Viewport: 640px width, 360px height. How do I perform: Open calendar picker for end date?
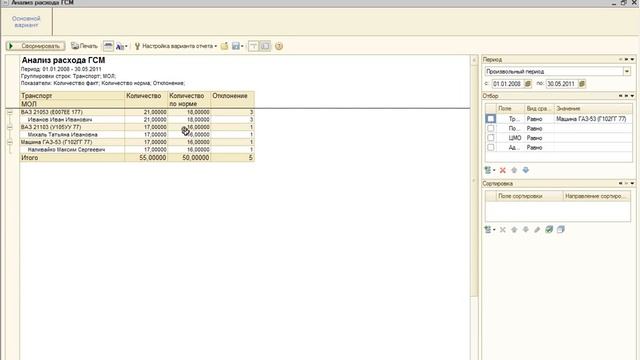point(582,84)
